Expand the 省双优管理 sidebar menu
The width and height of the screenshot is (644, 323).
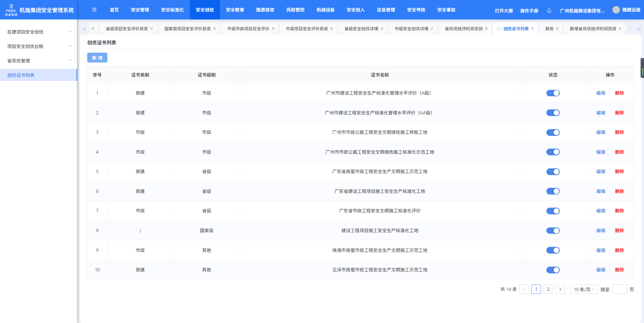click(39, 61)
